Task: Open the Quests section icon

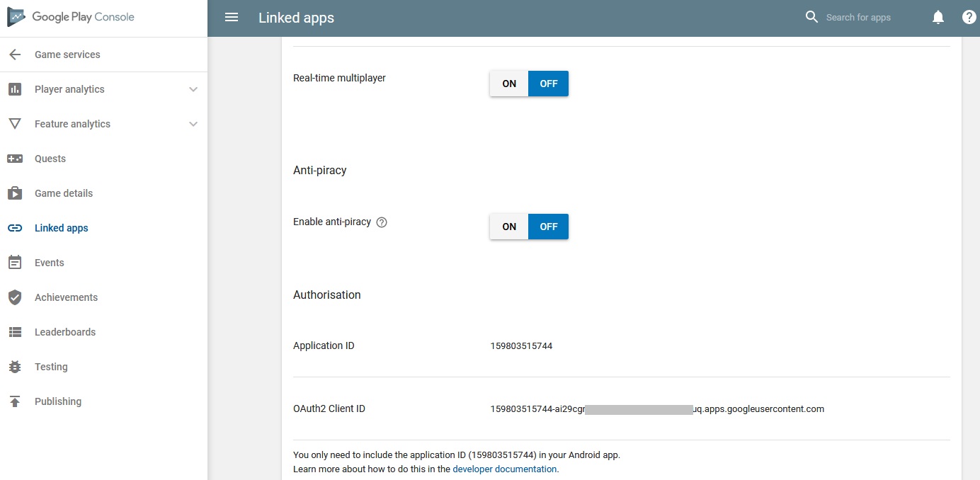Action: tap(15, 159)
